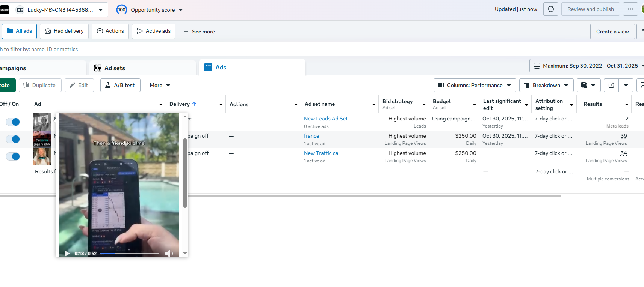Click the first ad thumbnail image
The width and height of the screenshot is (644, 287).
[42, 122]
